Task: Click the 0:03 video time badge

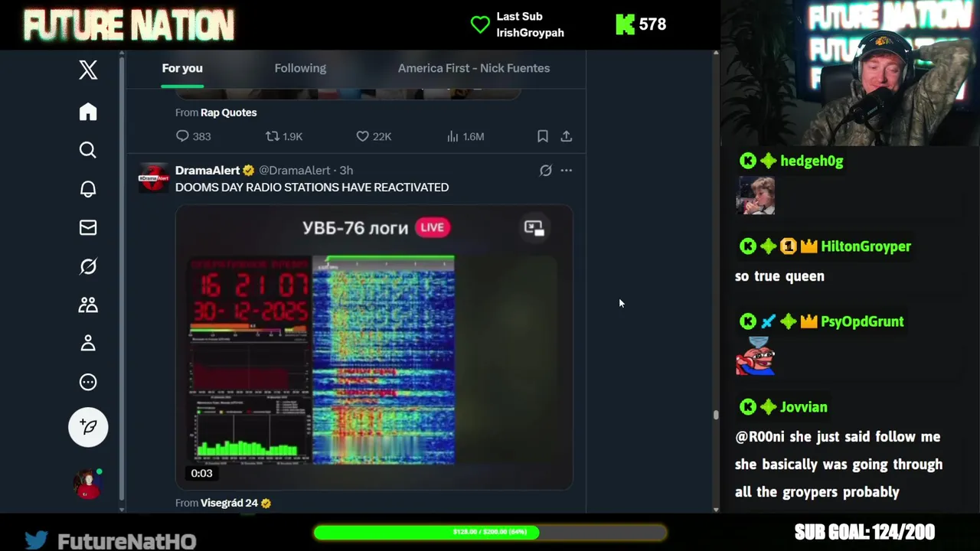Action: 201,474
